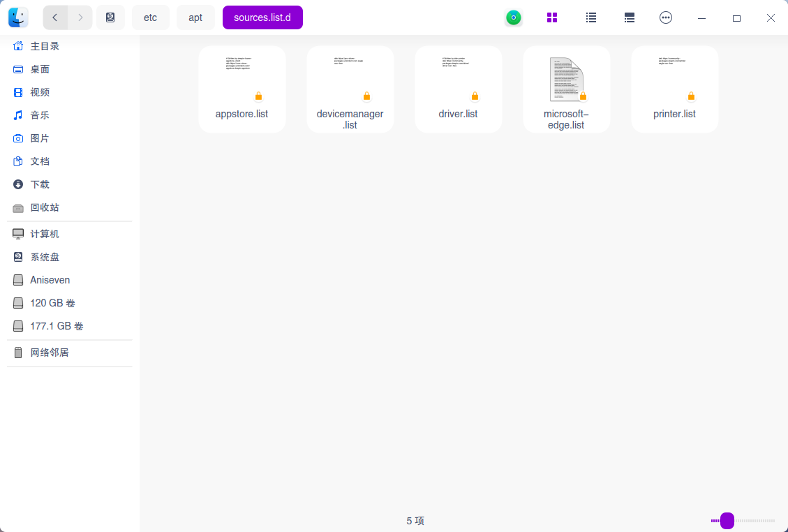
Task: Click the system disk icon in the breadcrumb bar
Action: pos(110,17)
